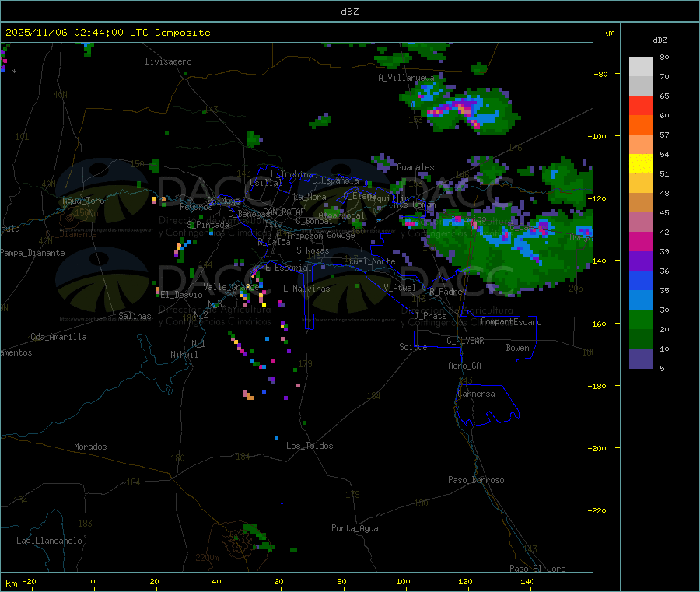Click the Punta_Agua label
Screen dimensions: 700x592
[x=355, y=529]
